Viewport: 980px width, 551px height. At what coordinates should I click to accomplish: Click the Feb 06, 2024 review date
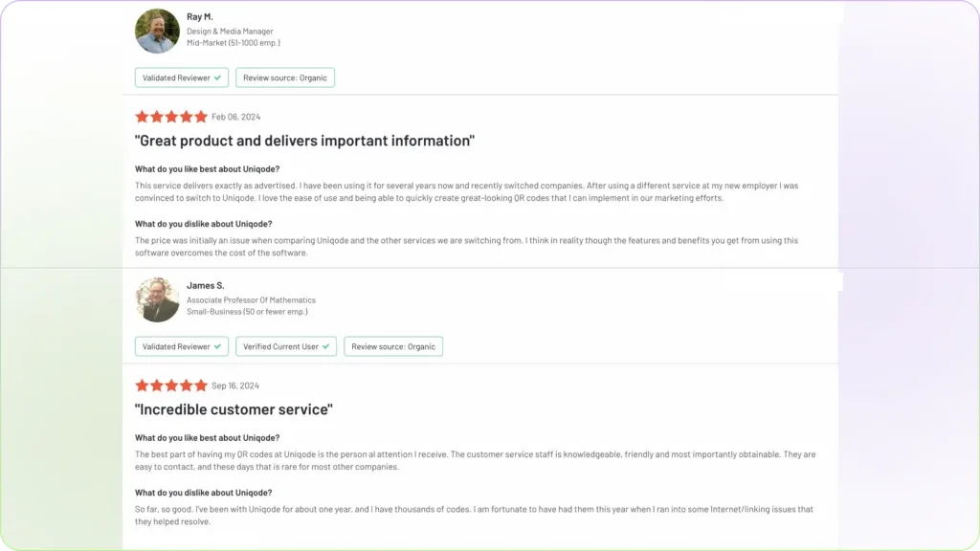(x=235, y=117)
